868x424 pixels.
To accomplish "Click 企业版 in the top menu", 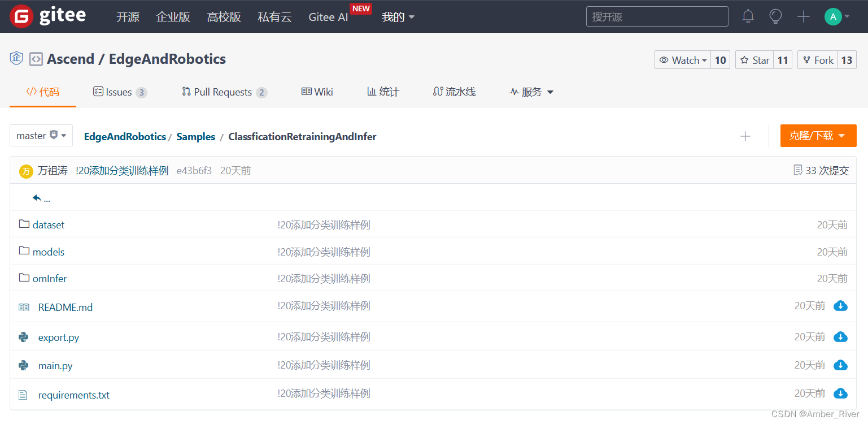I will [173, 17].
